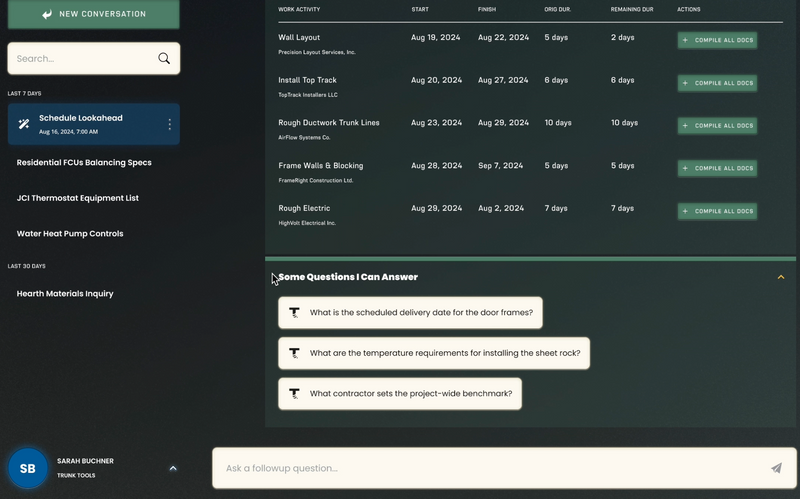Collapse the Some Questions I Can Answer section
This screenshot has height=499, width=800.
(781, 277)
